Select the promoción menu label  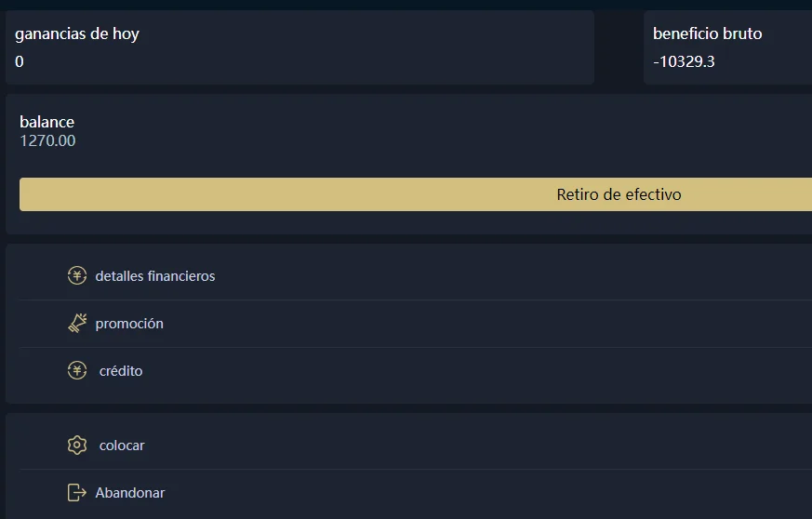129,324
